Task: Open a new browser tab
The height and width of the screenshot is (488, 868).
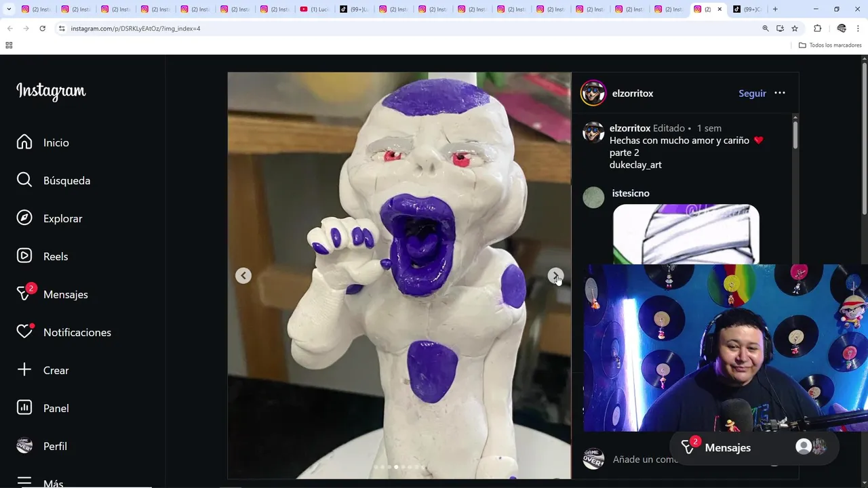Action: point(775,9)
